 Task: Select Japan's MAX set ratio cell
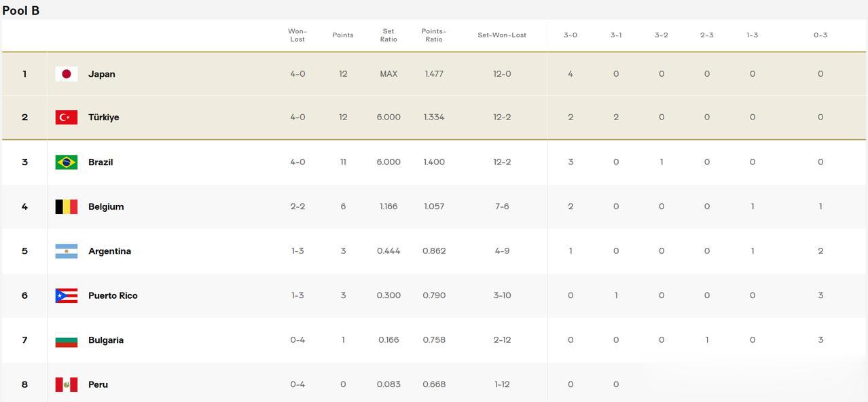pyautogui.click(x=388, y=74)
